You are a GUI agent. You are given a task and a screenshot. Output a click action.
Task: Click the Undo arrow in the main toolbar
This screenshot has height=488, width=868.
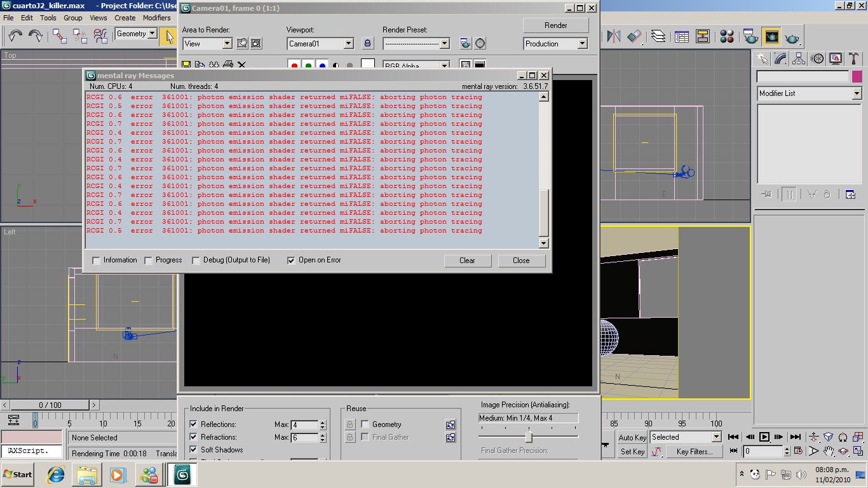(x=15, y=36)
